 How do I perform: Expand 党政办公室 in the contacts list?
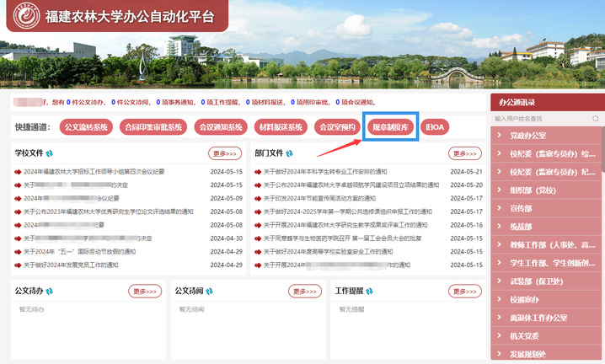527,135
